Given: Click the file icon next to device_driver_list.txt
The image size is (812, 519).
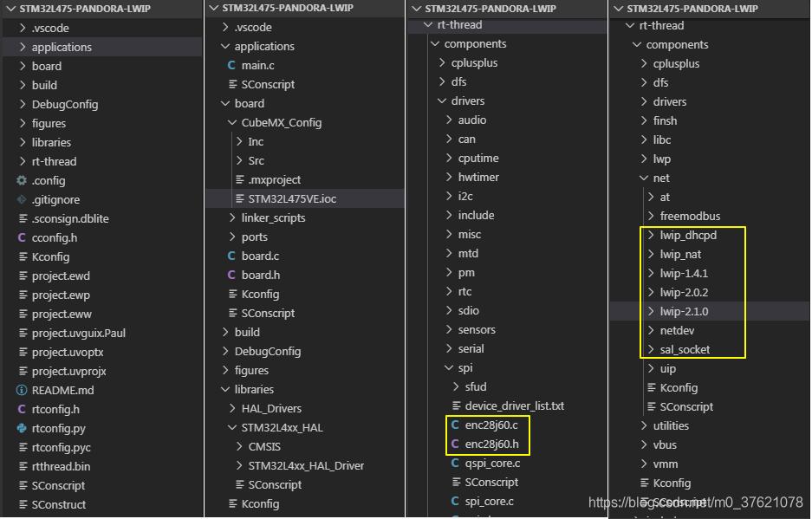Looking at the screenshot, I should coord(456,405).
